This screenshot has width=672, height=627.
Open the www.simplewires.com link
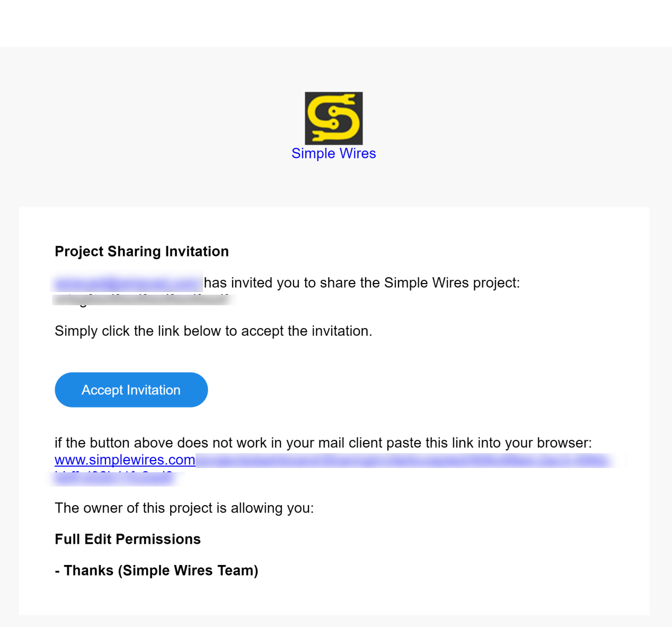pyautogui.click(x=125, y=460)
